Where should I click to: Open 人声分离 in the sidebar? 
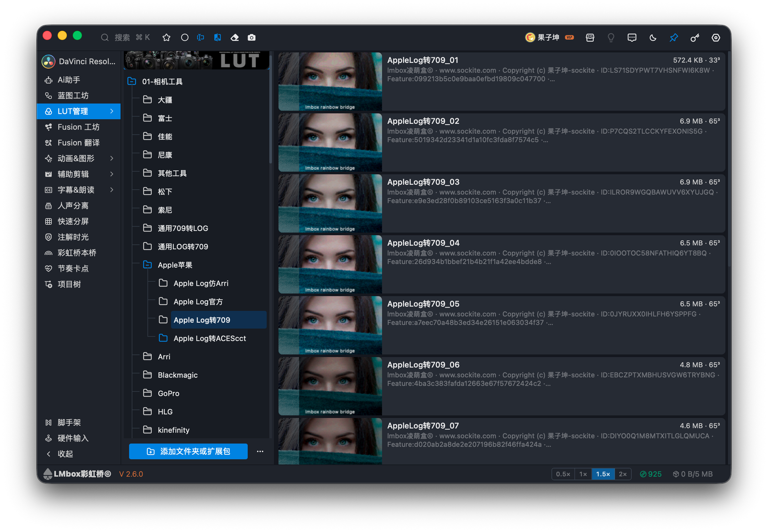click(79, 205)
